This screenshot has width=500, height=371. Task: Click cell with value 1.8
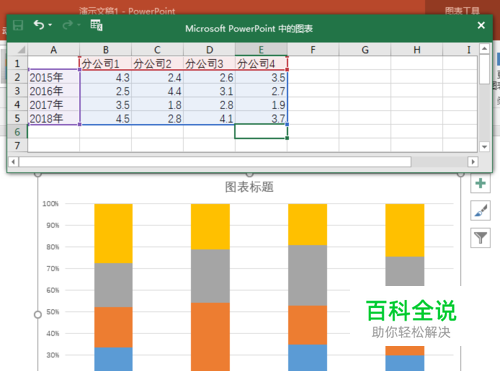click(x=157, y=104)
